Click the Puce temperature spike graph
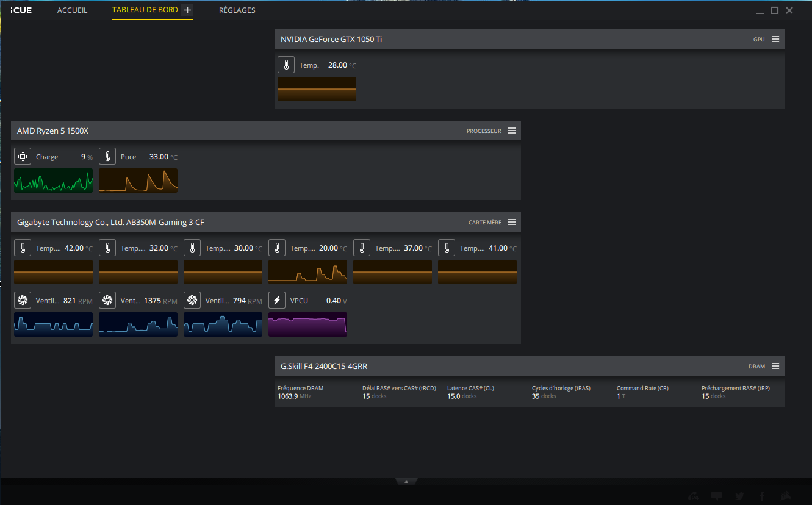The height and width of the screenshot is (505, 812). pos(138,181)
